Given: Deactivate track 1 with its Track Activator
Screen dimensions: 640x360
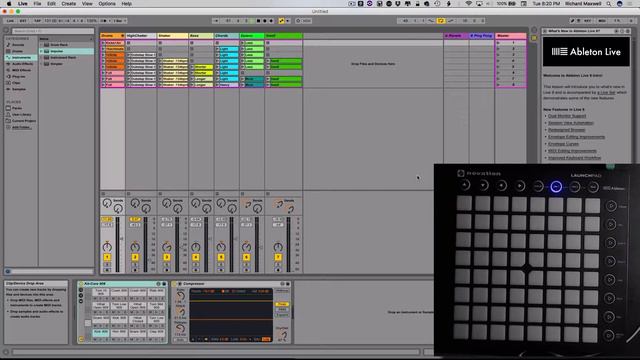Looking at the screenshot, I should pos(107,257).
